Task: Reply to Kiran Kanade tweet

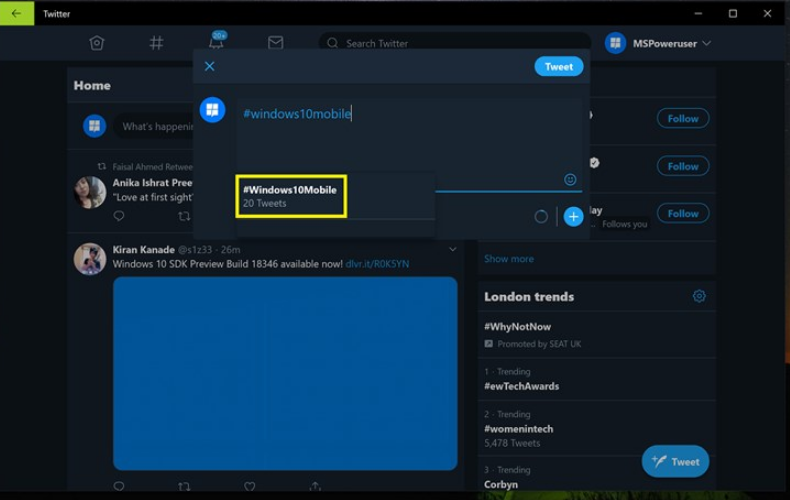Action: 119,486
